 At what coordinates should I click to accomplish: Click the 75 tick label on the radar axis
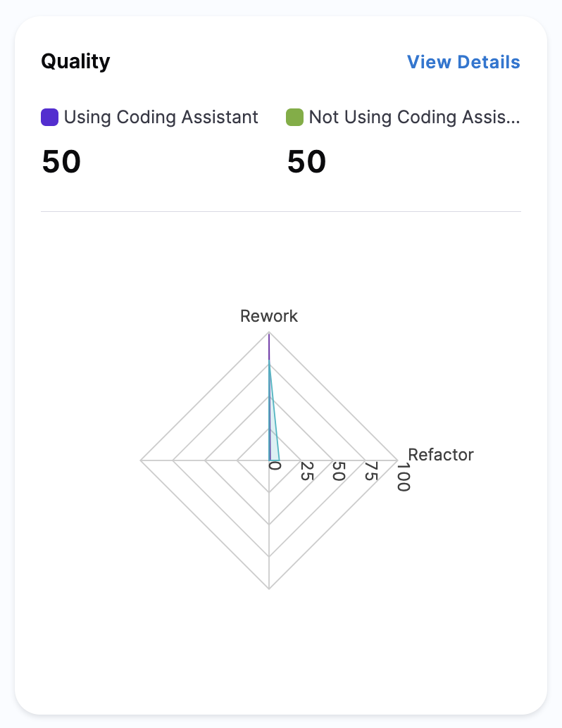click(x=370, y=471)
